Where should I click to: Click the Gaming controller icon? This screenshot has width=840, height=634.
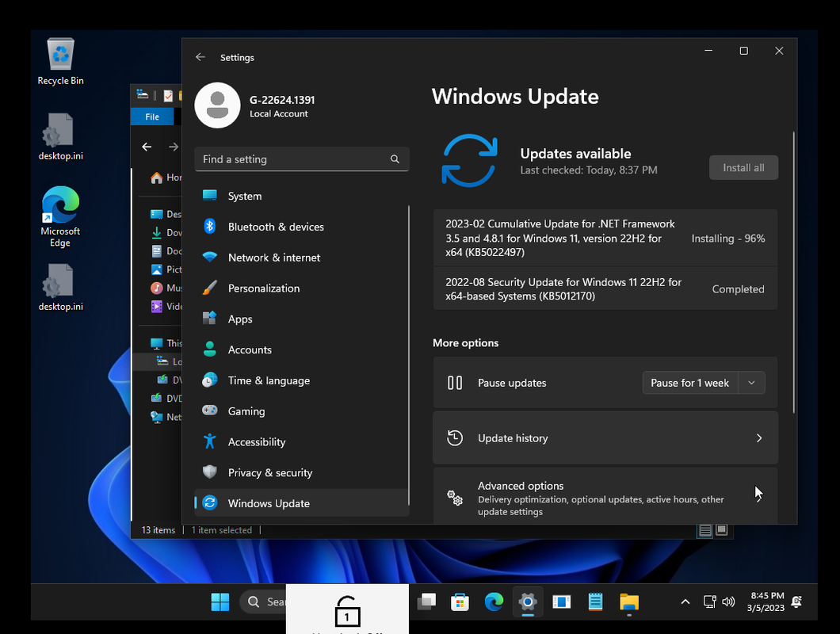pyautogui.click(x=209, y=411)
